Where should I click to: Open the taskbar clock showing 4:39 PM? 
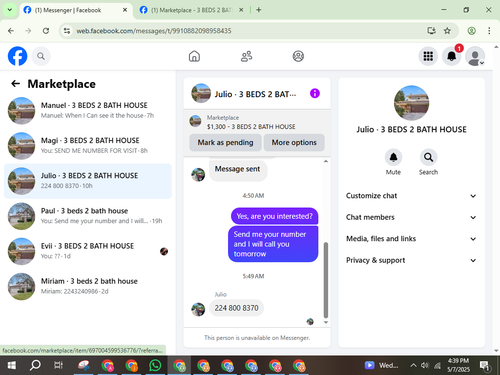tap(458, 365)
